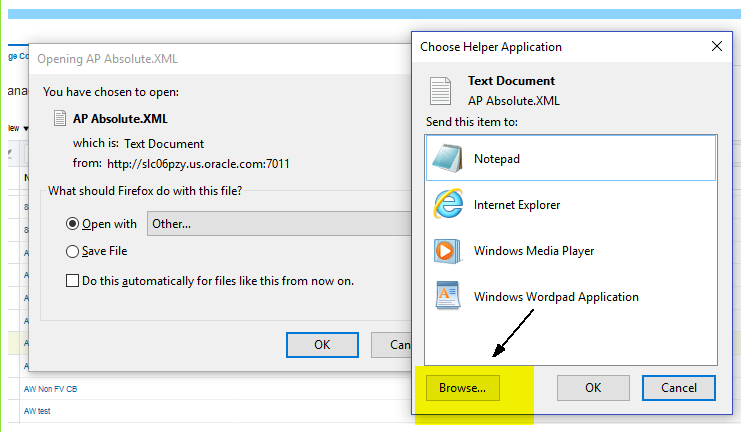The width and height of the screenshot is (741, 432).
Task: Click the Internet Explorer list entry text
Action: 517,205
